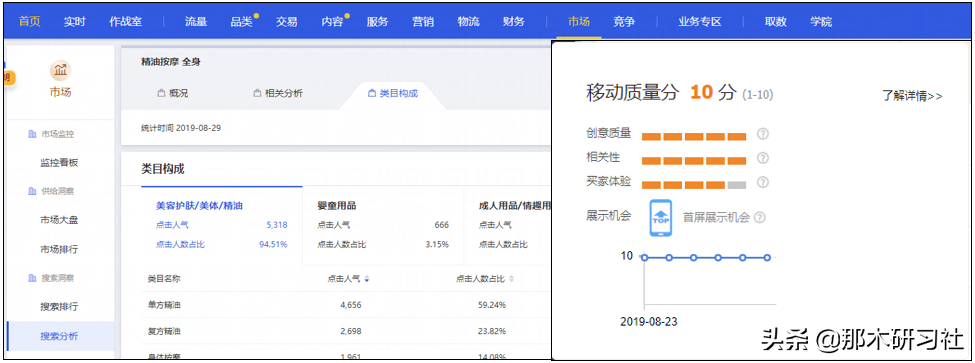Viewport: 975px width, 363px height.
Task: Click the 市场 chart icon in sidebar
Action: coord(60,70)
